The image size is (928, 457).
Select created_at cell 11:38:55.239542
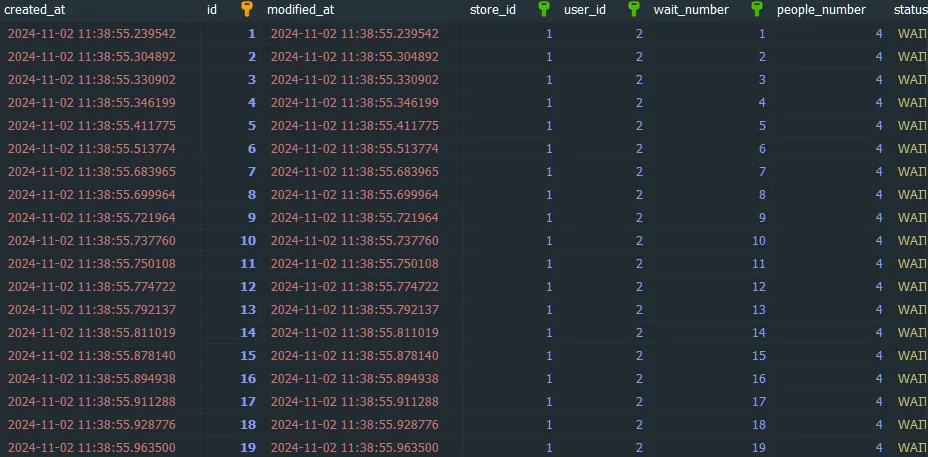pyautogui.click(x=92, y=34)
